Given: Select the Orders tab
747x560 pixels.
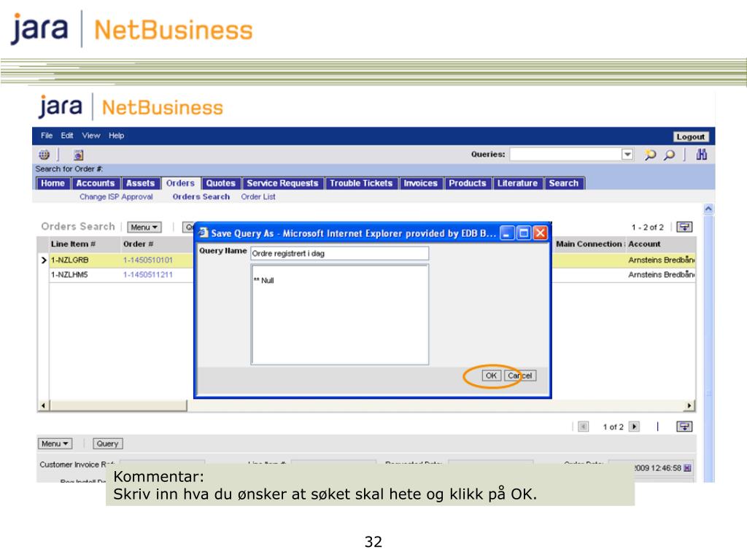Looking at the screenshot, I should pos(181,183).
